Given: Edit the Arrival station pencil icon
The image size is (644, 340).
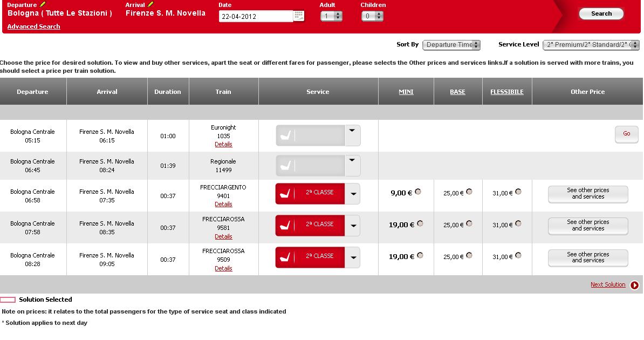Looking at the screenshot, I should coord(150,4).
